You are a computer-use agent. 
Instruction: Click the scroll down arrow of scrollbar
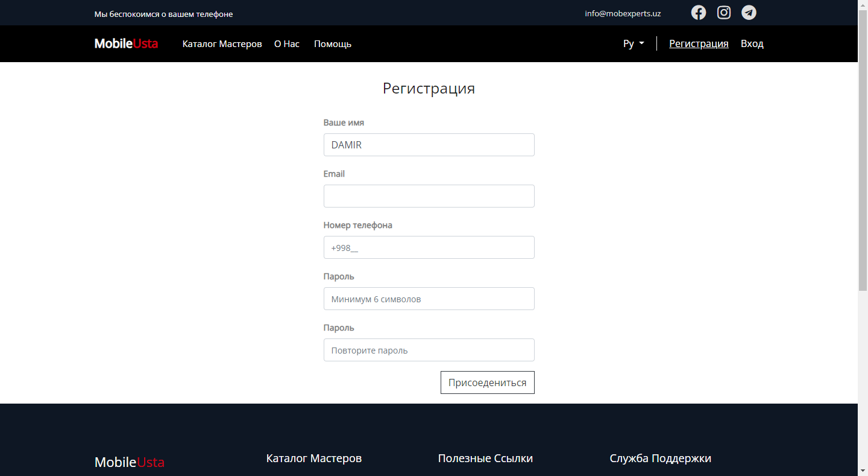coord(863,471)
